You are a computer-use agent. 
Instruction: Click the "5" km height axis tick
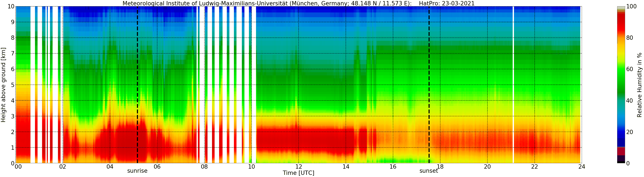click(12, 85)
